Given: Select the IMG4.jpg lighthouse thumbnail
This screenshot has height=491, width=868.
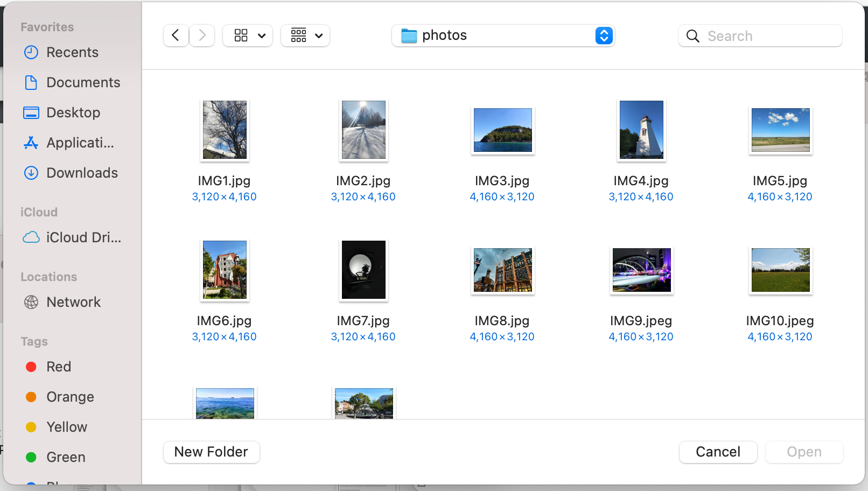Looking at the screenshot, I should tap(641, 130).
